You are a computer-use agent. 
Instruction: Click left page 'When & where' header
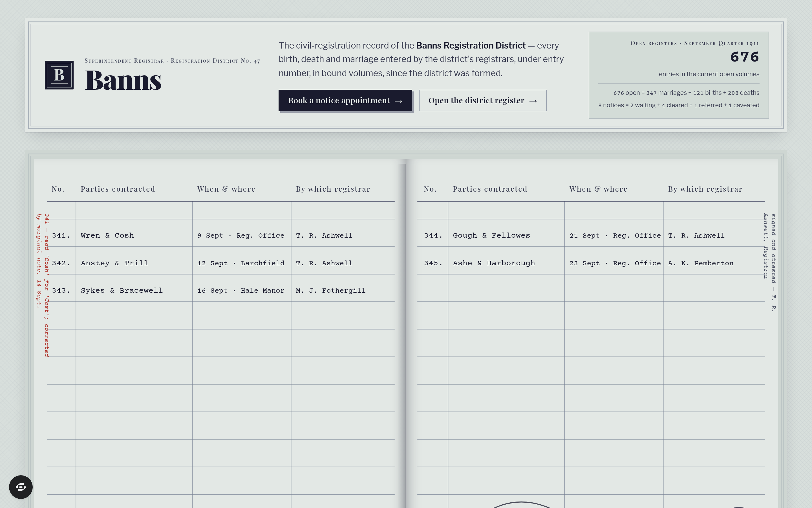point(226,189)
